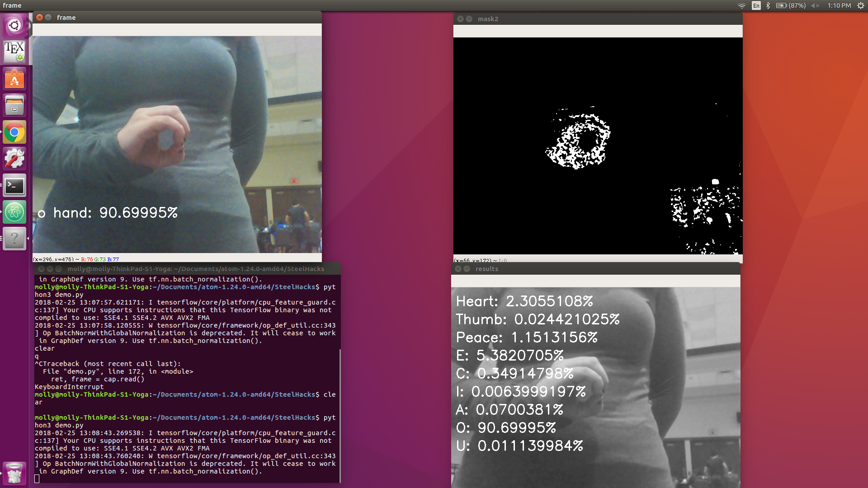Switch to Google Chrome in launcher
Viewport: 868px width, 488px height.
point(14,132)
